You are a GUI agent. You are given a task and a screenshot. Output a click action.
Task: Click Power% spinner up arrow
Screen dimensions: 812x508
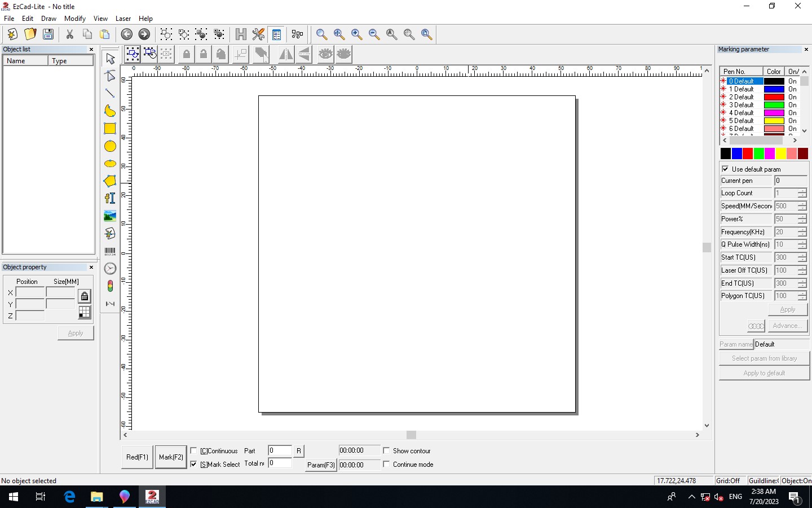tap(802, 217)
